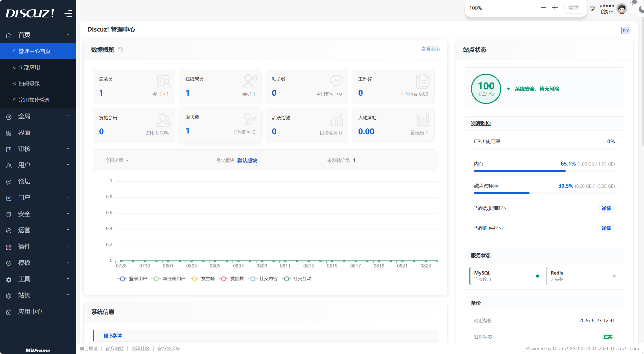644x354 pixels.
Task: Click the zoom in plus icon
Action: click(x=555, y=8)
